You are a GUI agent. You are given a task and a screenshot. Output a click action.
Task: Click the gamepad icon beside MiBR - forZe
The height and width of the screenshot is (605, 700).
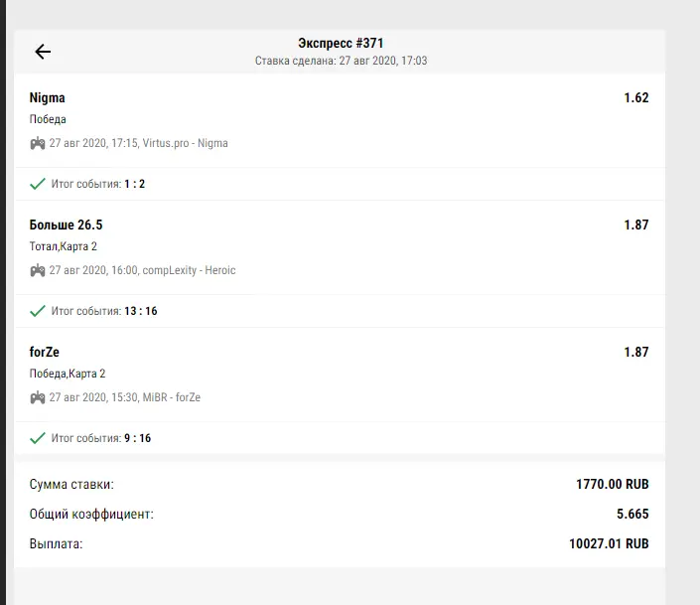point(38,397)
